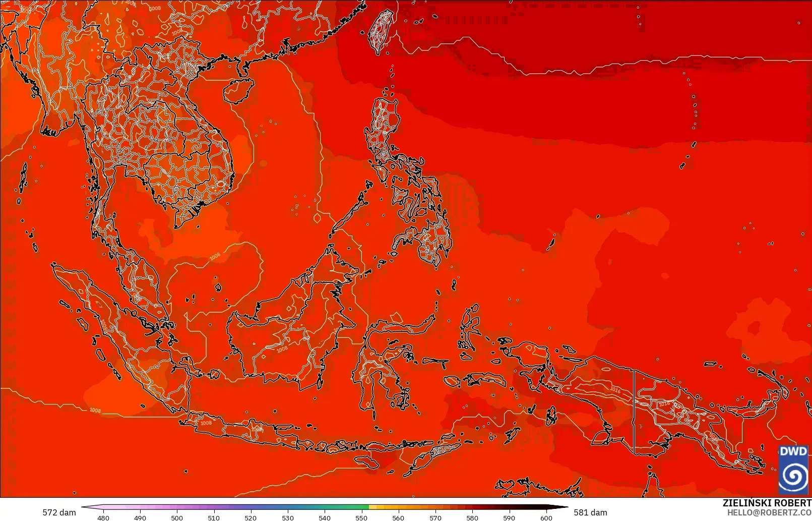The height and width of the screenshot is (522, 812).
Task: Click the 570 tick on the colorbar
Action: point(435,518)
